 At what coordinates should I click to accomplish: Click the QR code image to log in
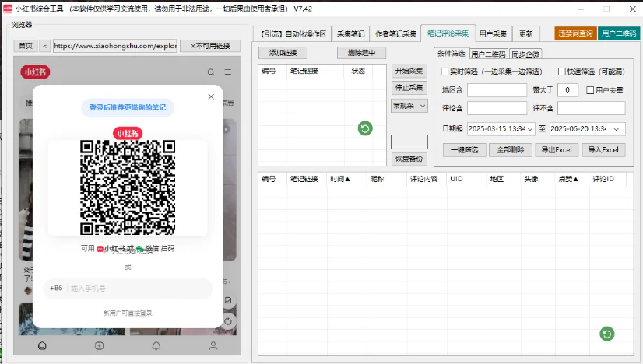(x=128, y=187)
